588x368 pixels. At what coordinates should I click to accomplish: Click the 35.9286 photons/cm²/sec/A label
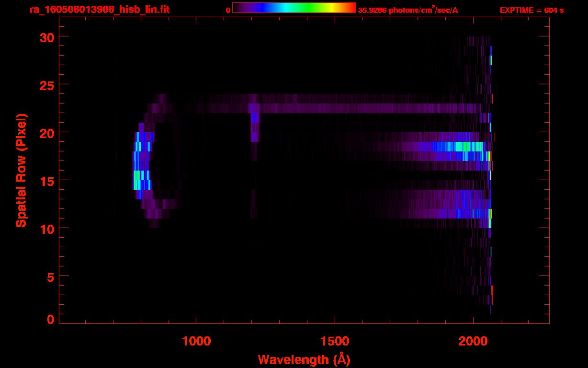tap(407, 10)
